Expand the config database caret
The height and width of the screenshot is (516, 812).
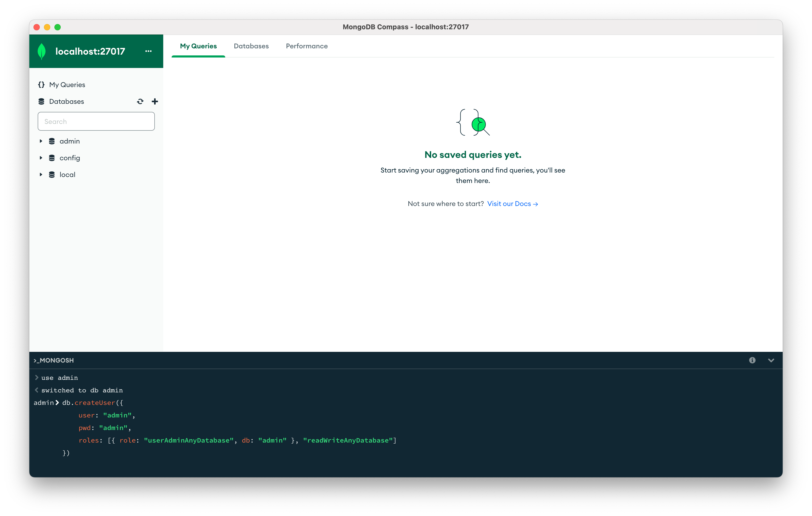(41, 158)
